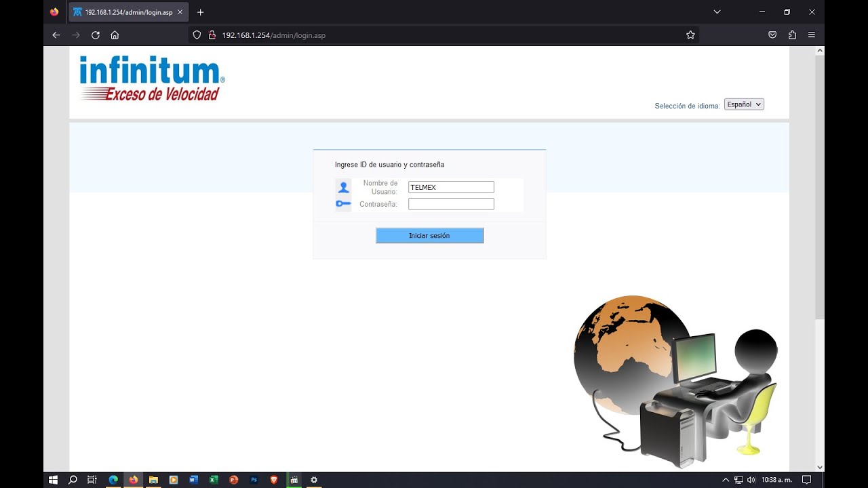Bookmark this page with the star
This screenshot has height=488, width=868.
pos(690,35)
